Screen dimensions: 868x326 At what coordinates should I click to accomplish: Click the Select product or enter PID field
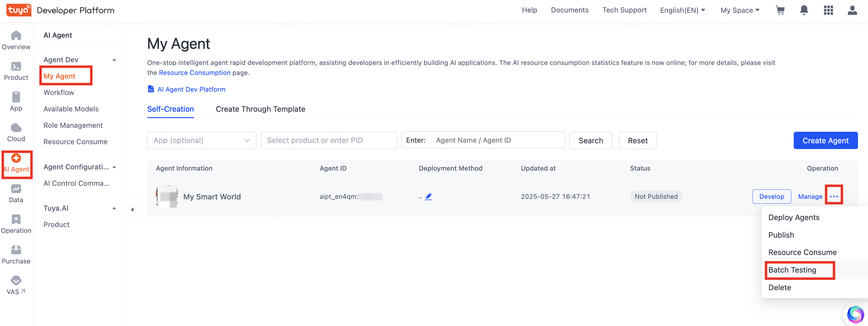coord(328,140)
